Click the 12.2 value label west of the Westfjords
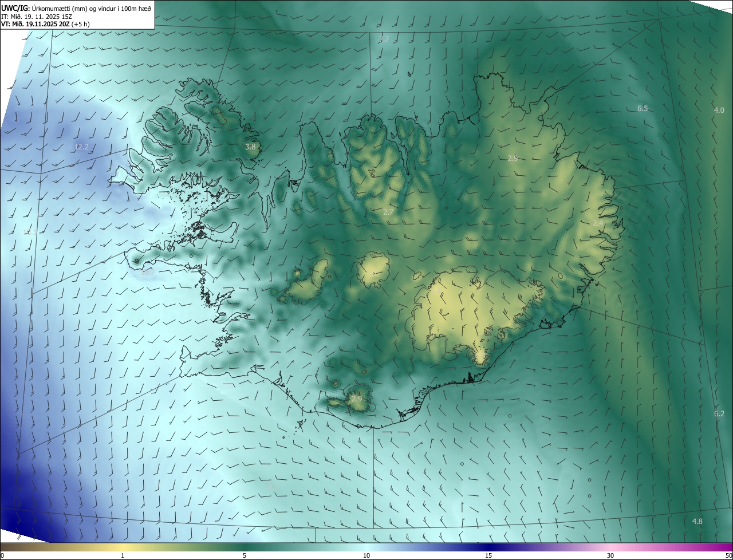Image resolution: width=733 pixels, height=560 pixels. pos(81,147)
